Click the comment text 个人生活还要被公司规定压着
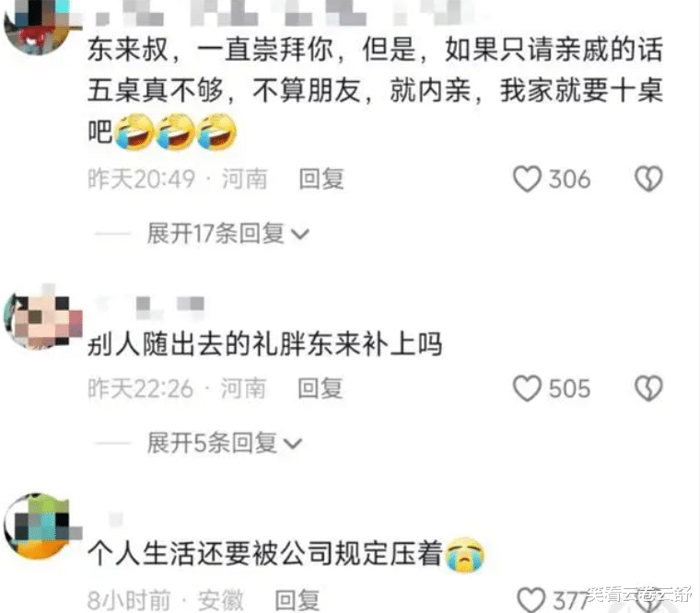 point(264,554)
